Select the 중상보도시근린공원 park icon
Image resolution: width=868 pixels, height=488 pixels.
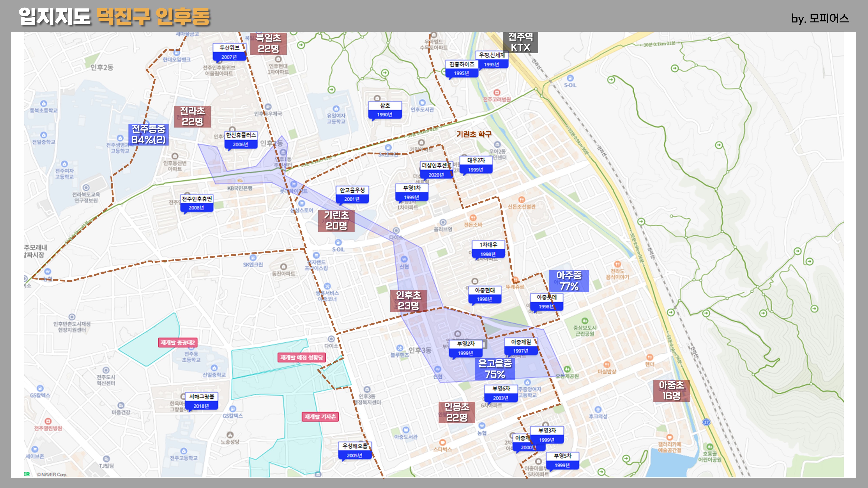[585, 321]
